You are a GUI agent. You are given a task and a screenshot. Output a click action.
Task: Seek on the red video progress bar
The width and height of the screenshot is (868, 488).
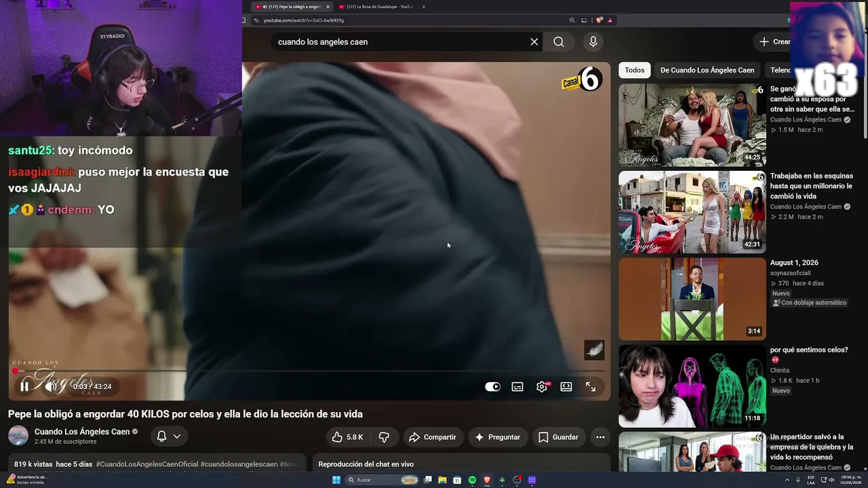coord(305,371)
